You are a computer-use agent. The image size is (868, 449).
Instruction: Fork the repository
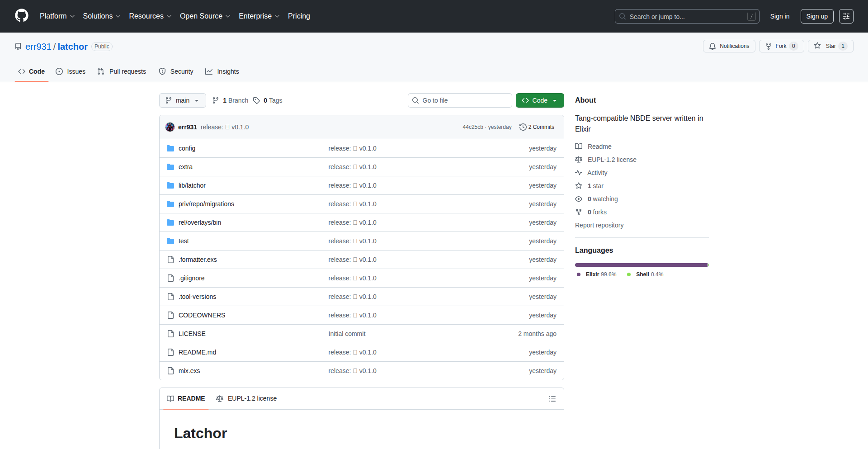(x=781, y=46)
